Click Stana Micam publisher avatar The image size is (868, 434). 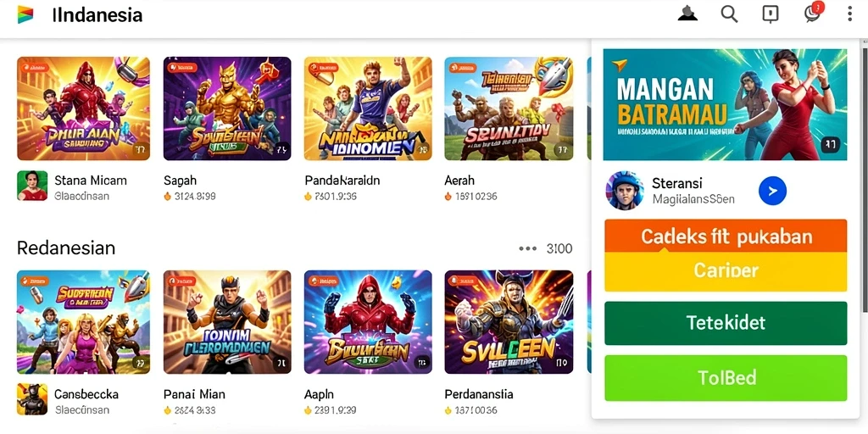(x=32, y=186)
